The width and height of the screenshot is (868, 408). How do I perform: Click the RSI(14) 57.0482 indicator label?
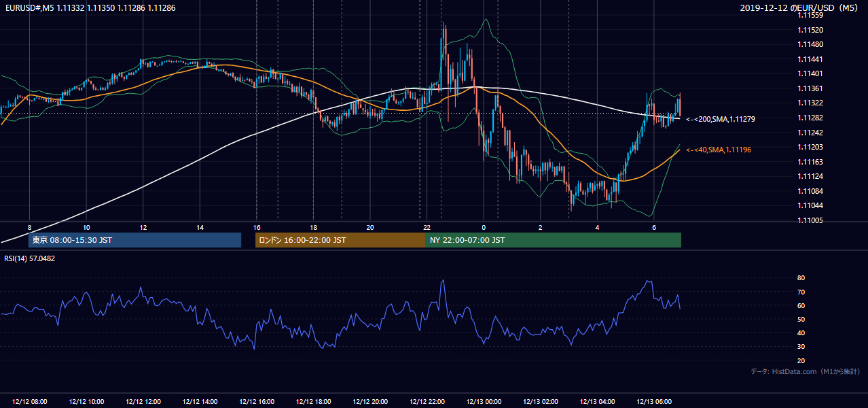coord(29,258)
